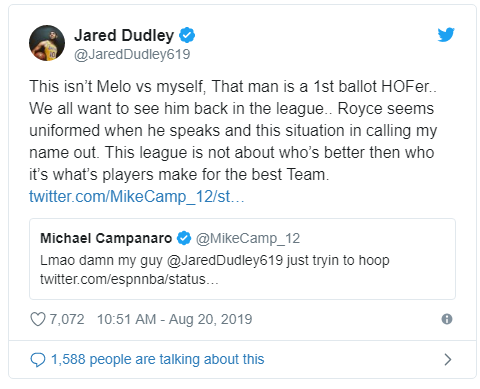This screenshot has height=389, width=480.
Task: Click the Twitter bird logo
Action: coord(446,34)
